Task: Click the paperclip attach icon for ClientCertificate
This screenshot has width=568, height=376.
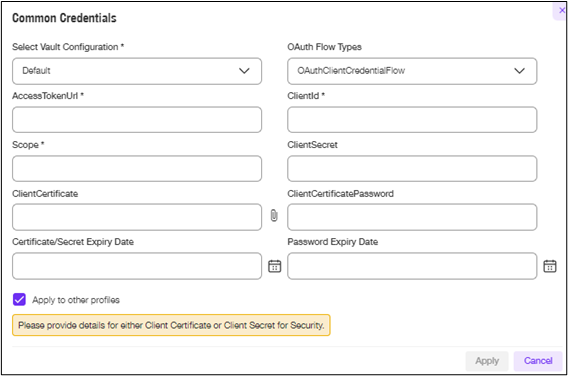Action: (x=274, y=216)
